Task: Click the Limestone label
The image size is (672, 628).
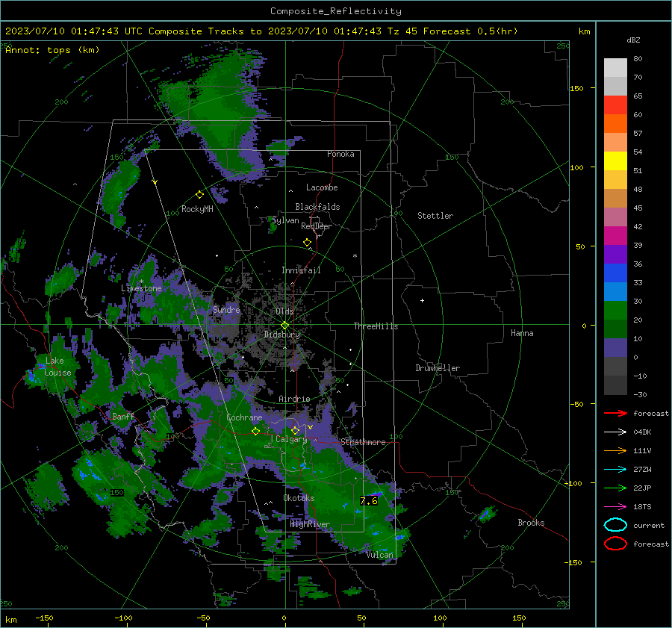Action: (x=141, y=288)
